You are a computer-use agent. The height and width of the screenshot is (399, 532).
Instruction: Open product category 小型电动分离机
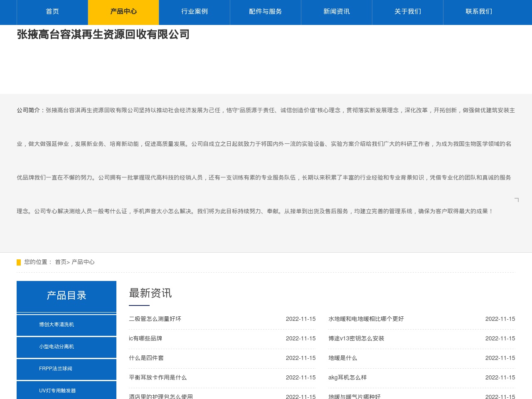click(x=66, y=347)
